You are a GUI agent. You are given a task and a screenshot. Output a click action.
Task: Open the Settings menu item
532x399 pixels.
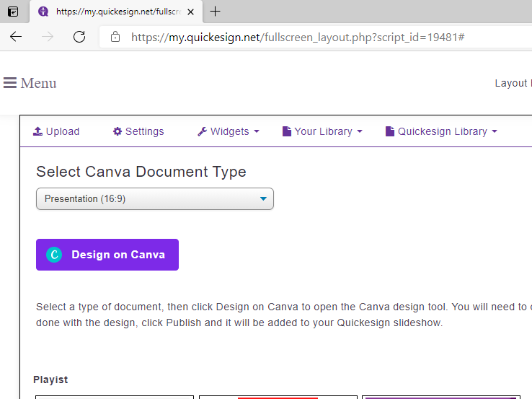pyautogui.click(x=138, y=131)
